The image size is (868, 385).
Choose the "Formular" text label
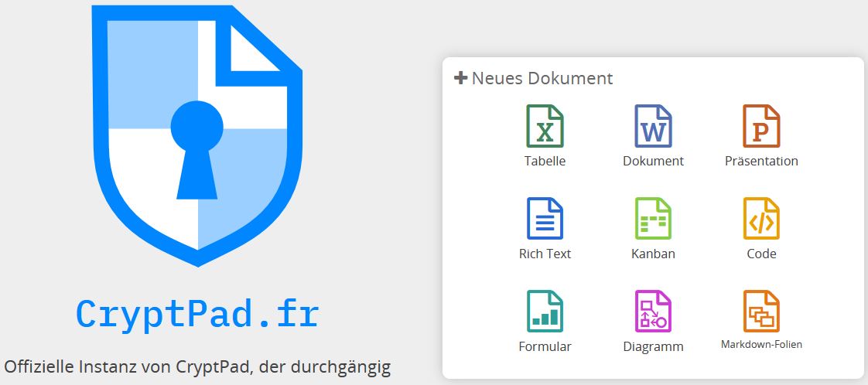(x=545, y=346)
